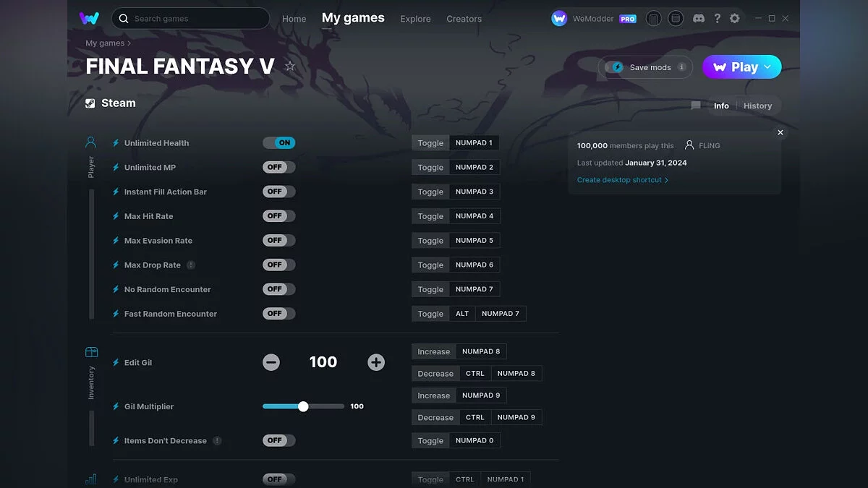Click the Search games input field
Viewport: 868px width, 488px height.
[191, 19]
